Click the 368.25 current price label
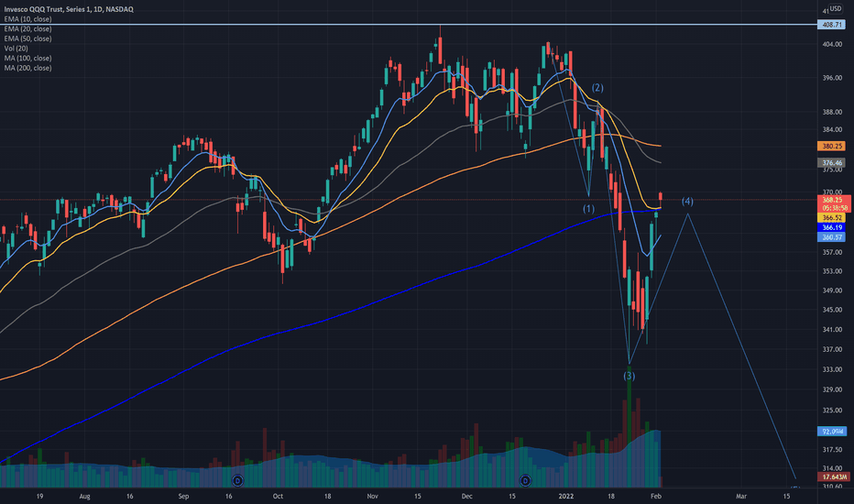 (x=834, y=200)
